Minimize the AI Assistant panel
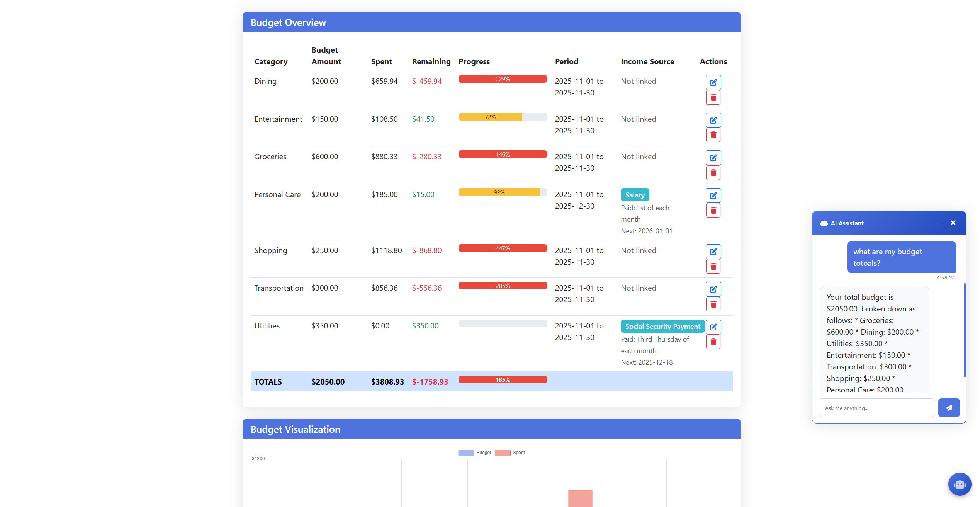This screenshot has width=980, height=507. click(x=940, y=223)
